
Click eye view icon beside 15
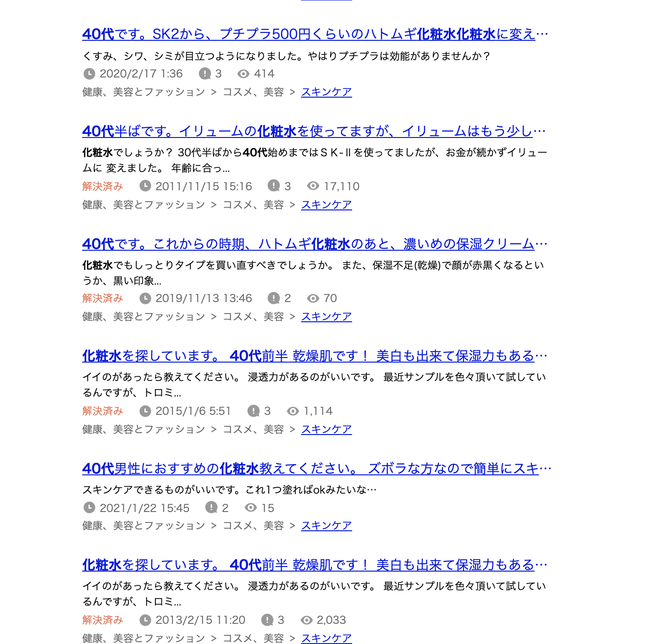[x=251, y=508]
